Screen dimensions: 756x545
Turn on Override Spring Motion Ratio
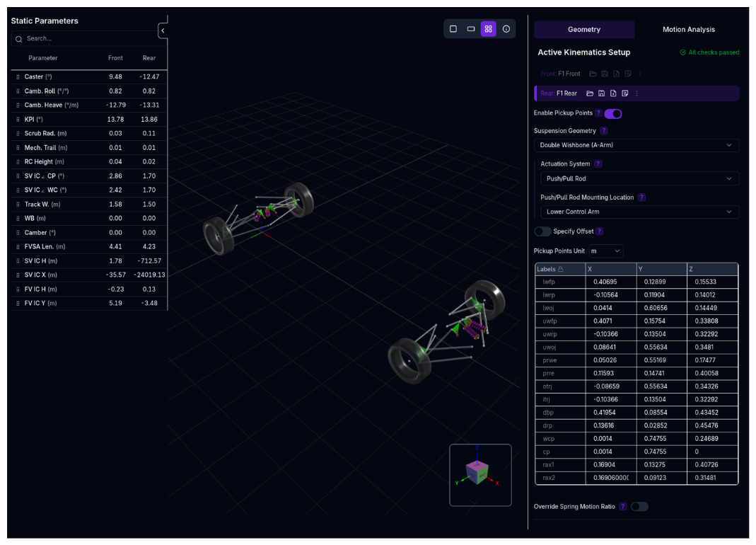[639, 506]
